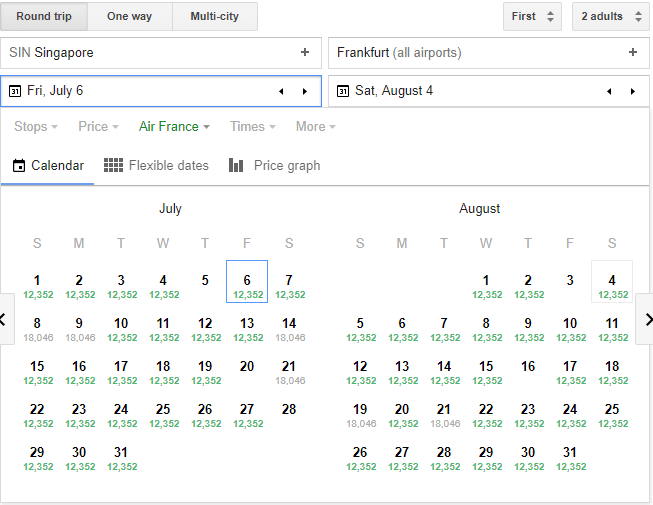
Task: Select Round trip option
Action: (44, 16)
